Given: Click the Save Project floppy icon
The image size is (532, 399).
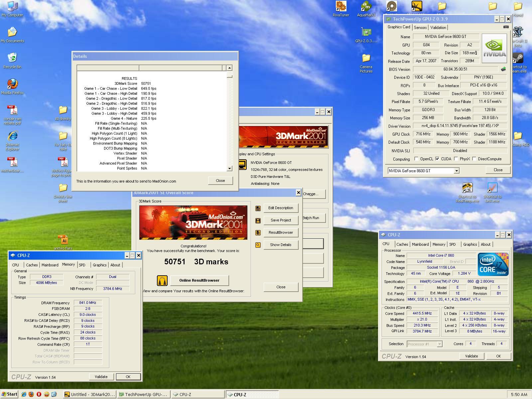Looking at the screenshot, I should point(258,220).
